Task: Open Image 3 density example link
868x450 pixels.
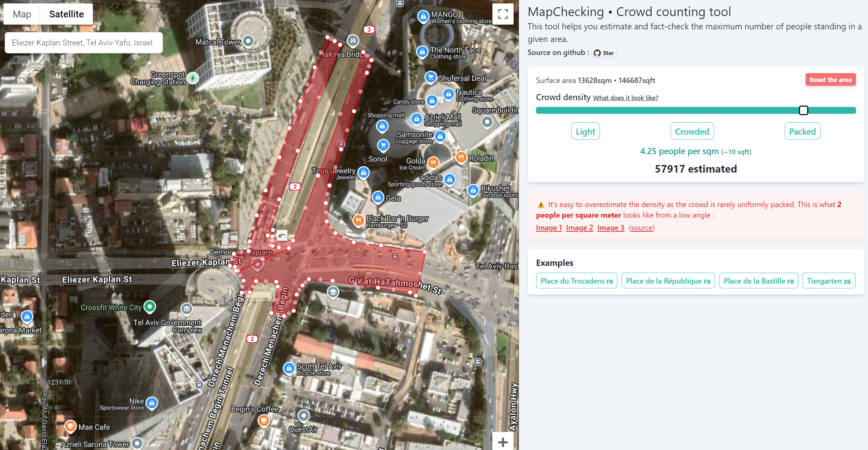Action: coord(611,228)
